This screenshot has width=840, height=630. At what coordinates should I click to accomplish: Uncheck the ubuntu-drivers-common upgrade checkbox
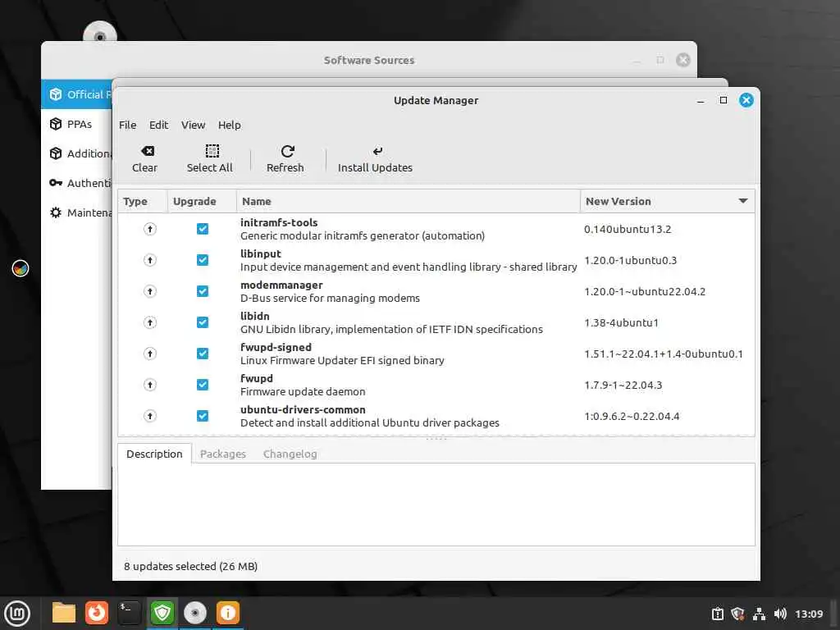203,416
